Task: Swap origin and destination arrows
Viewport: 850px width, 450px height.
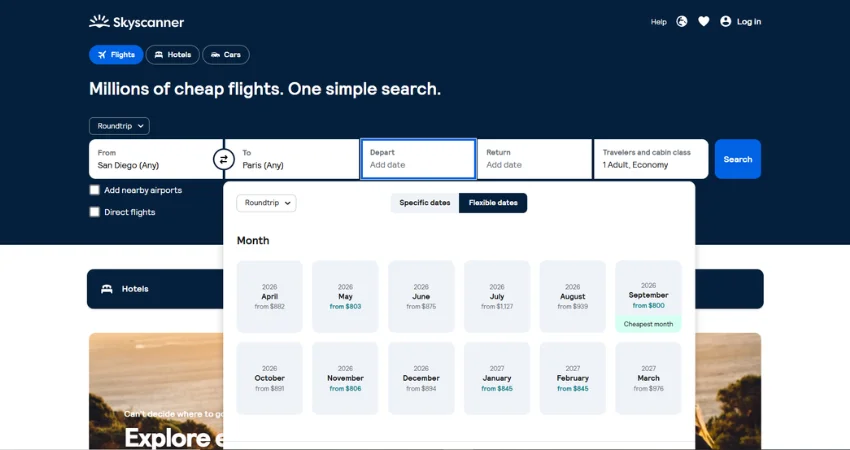Action: pos(223,159)
